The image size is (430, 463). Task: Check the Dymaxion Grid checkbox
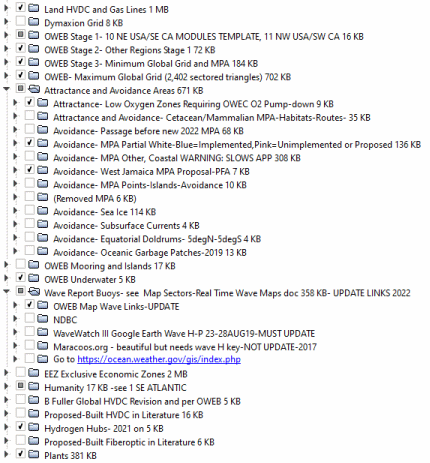(21, 21)
